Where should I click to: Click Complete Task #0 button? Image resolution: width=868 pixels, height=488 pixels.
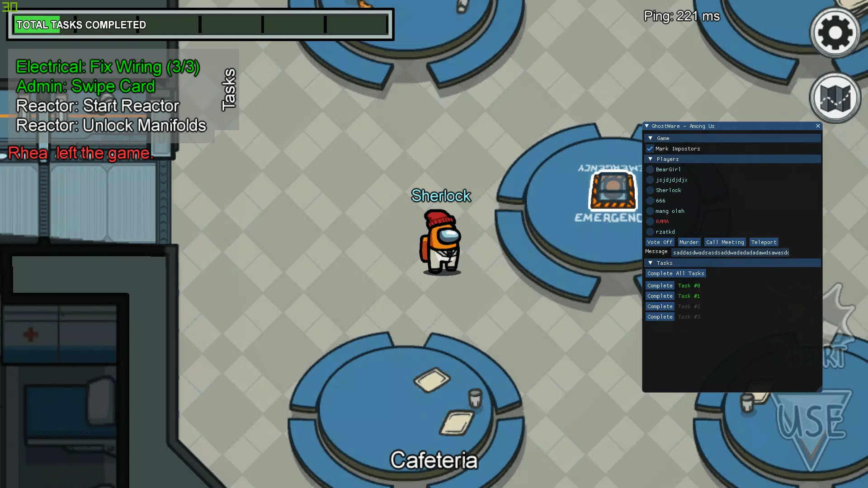tap(660, 285)
